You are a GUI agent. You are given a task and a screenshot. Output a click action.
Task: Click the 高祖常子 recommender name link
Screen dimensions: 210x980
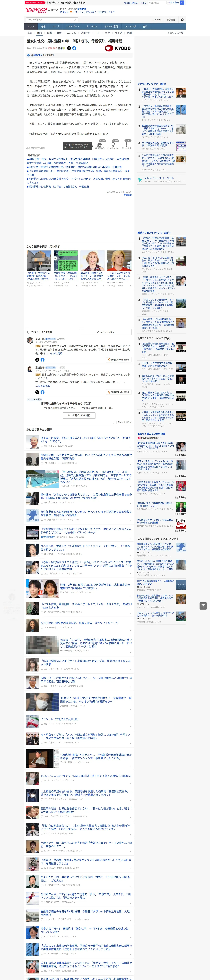coord(38,55)
